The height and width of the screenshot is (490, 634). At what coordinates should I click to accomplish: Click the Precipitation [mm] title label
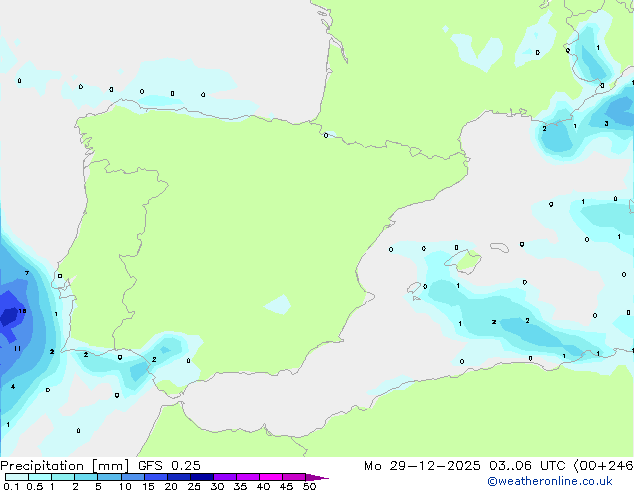click(x=65, y=466)
